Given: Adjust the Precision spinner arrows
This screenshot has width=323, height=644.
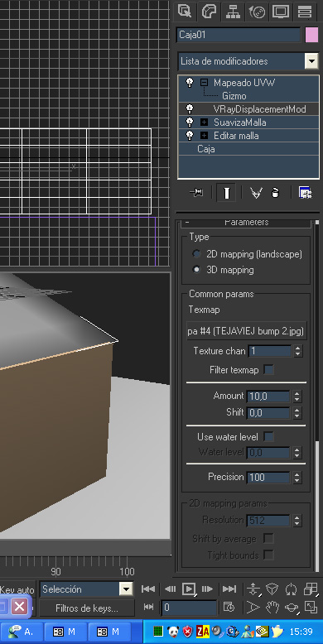Looking at the screenshot, I should pyautogui.click(x=297, y=478).
